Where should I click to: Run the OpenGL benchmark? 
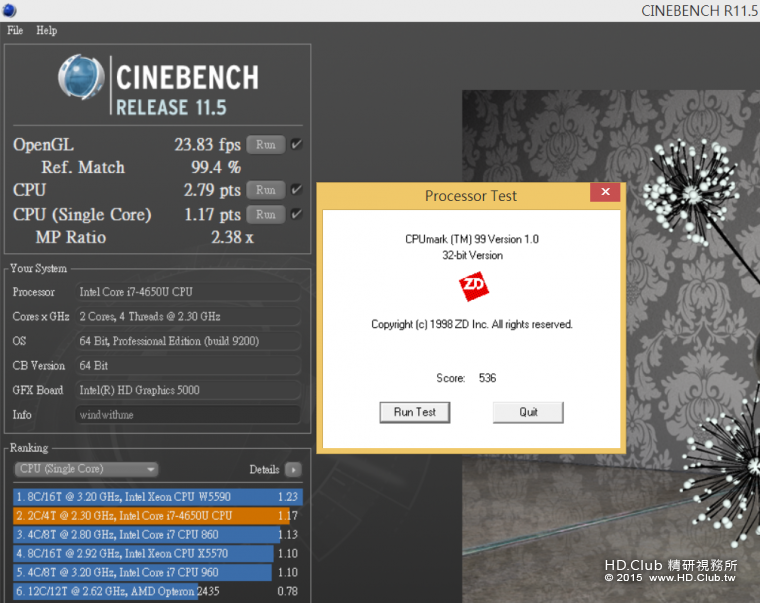click(x=266, y=144)
